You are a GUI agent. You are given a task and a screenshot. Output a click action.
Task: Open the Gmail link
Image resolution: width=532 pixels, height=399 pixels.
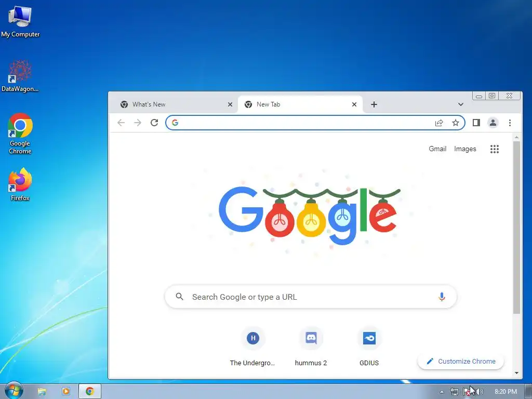(x=437, y=149)
